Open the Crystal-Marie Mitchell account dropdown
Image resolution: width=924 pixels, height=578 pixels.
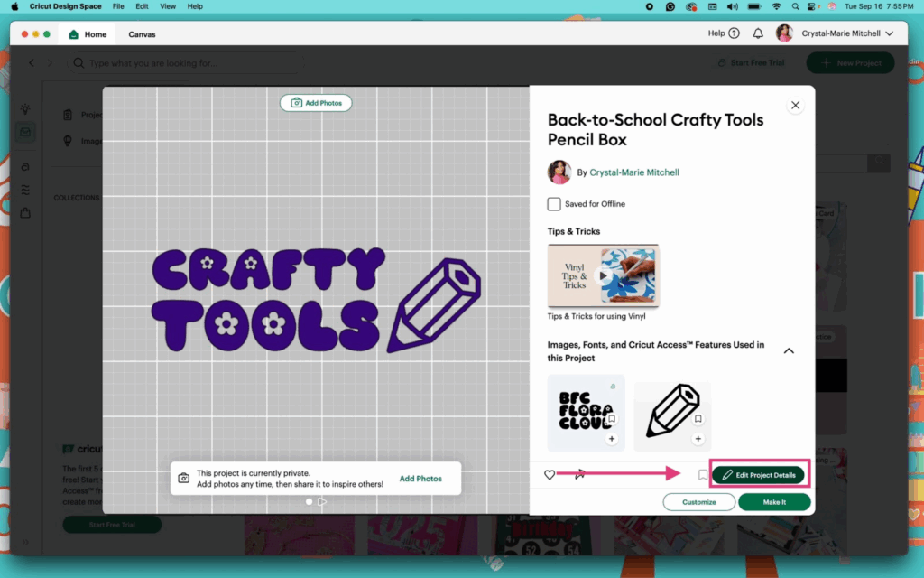click(846, 33)
